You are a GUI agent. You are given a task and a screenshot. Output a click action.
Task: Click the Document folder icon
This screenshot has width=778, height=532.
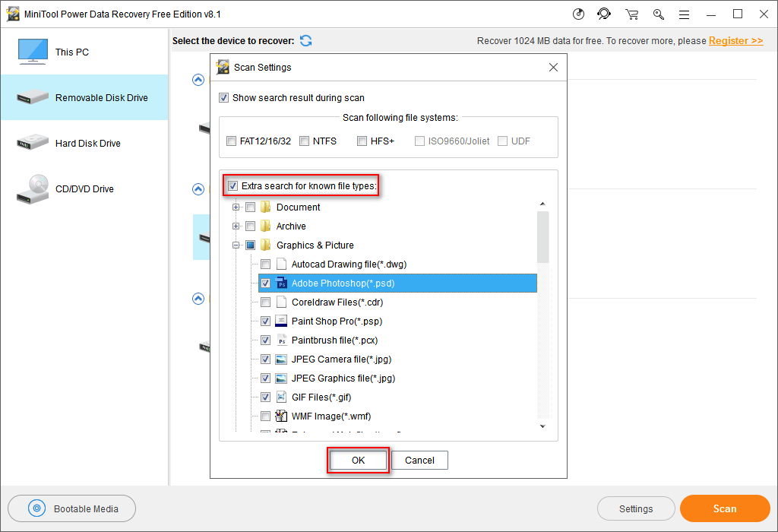(x=265, y=207)
